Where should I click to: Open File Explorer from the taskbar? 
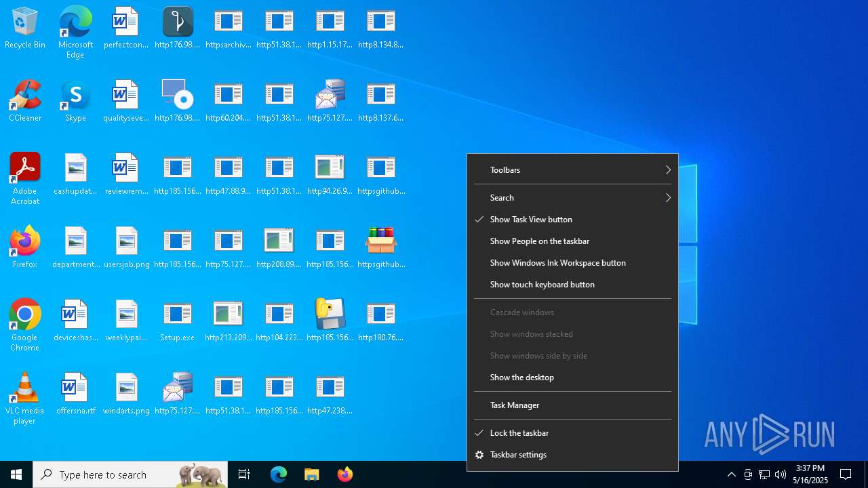tap(311, 474)
